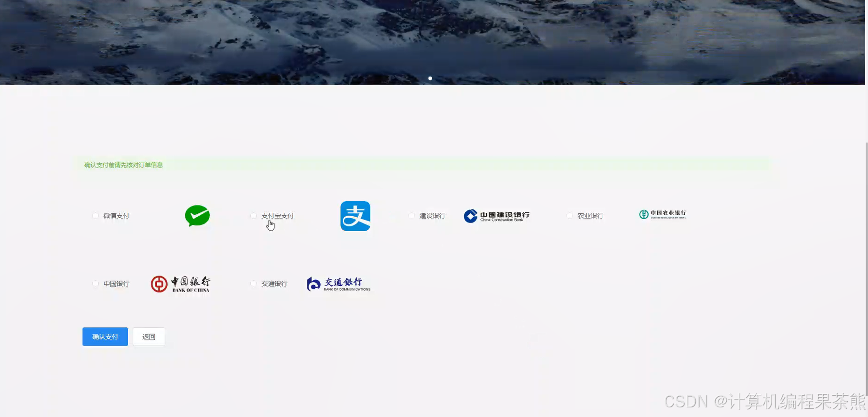The width and height of the screenshot is (868, 417).
Task: Click the 确认支付前请先核对订单信息 notice text
Action: point(123,165)
